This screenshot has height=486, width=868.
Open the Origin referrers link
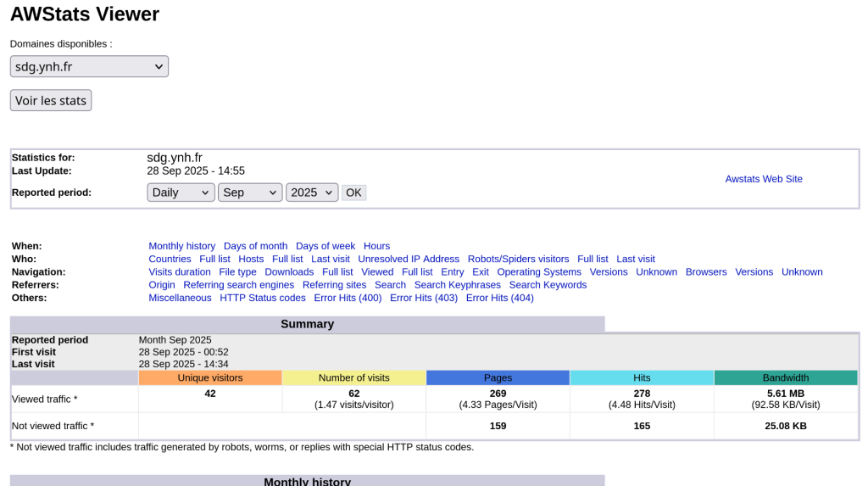point(162,285)
